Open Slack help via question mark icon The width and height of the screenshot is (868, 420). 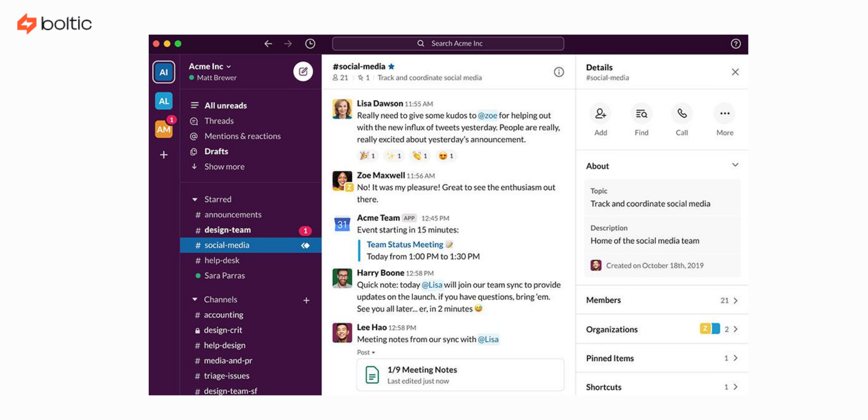click(x=736, y=44)
